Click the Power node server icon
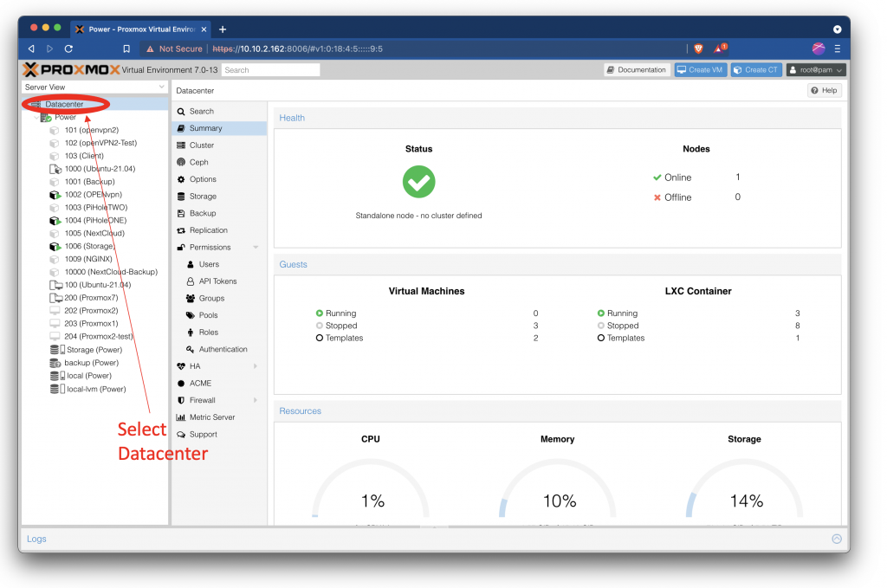 pyautogui.click(x=47, y=117)
